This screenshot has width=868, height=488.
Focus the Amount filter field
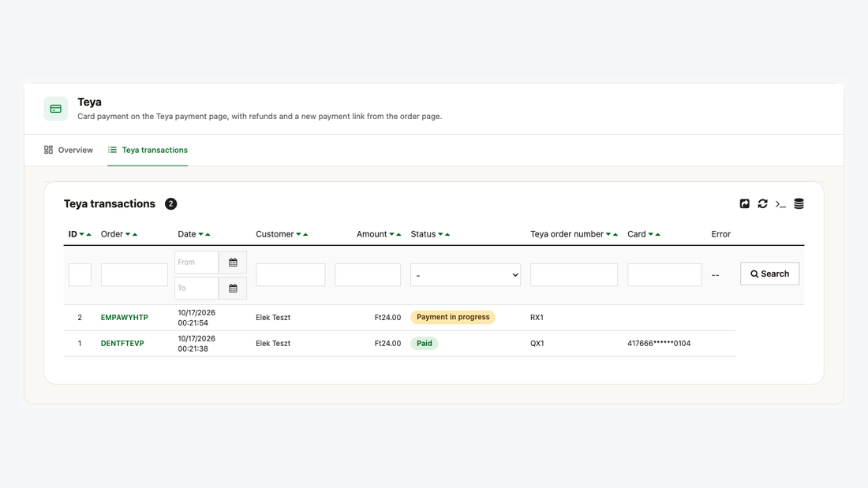click(x=369, y=275)
